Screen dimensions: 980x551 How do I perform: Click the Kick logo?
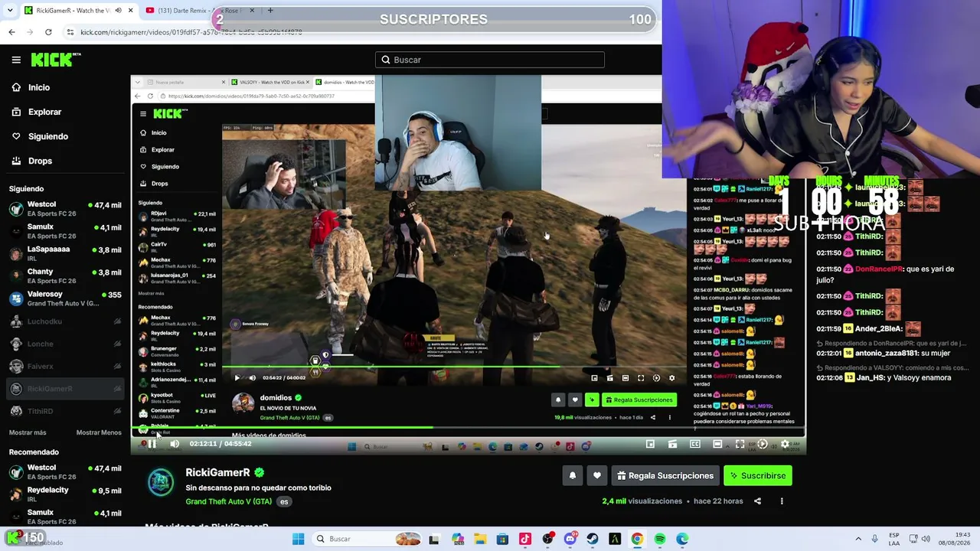tap(55, 59)
